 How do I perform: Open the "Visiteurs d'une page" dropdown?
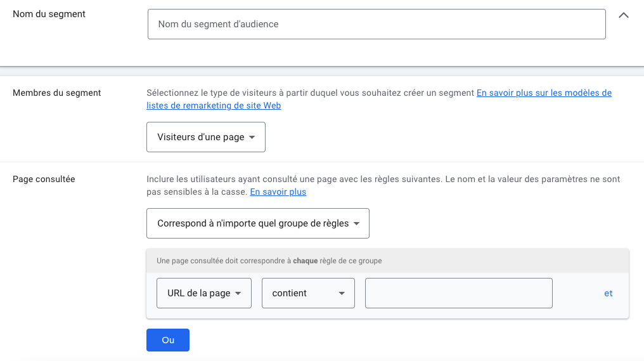click(200, 137)
